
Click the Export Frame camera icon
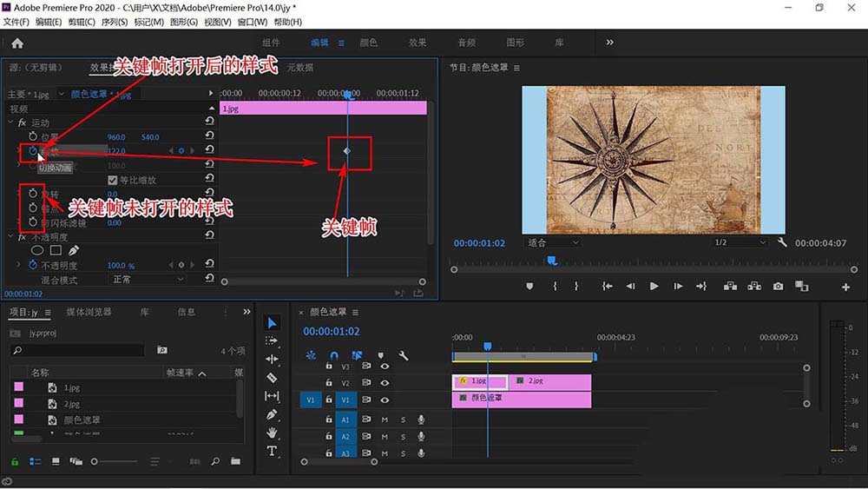point(778,286)
